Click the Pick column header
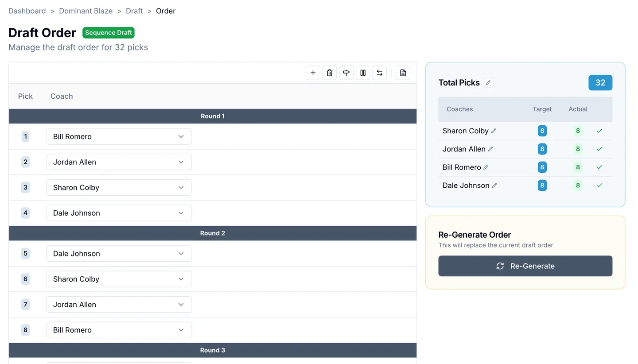Image resolution: width=638 pixels, height=364 pixels. point(25,96)
